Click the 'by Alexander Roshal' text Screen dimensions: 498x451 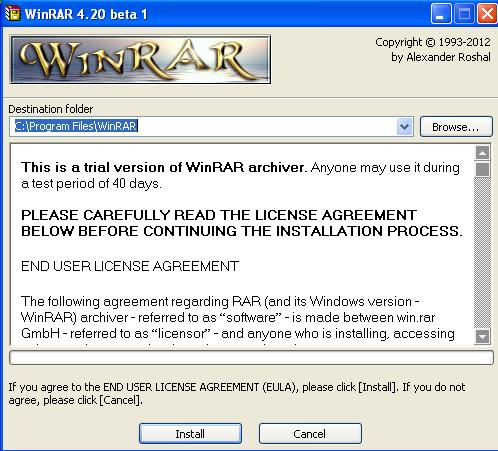[441, 57]
